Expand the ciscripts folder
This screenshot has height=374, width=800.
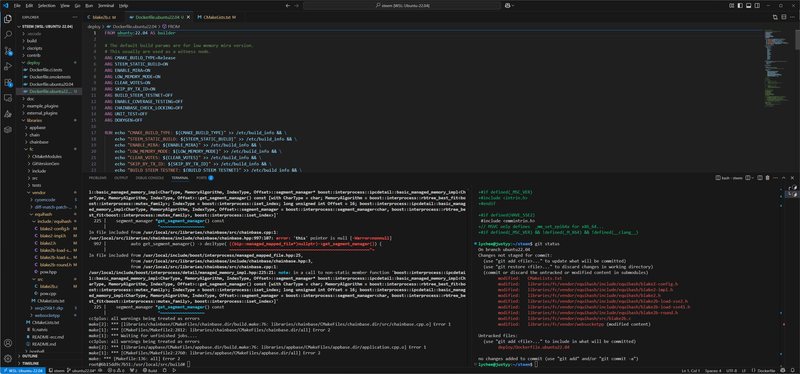pyautogui.click(x=48, y=48)
